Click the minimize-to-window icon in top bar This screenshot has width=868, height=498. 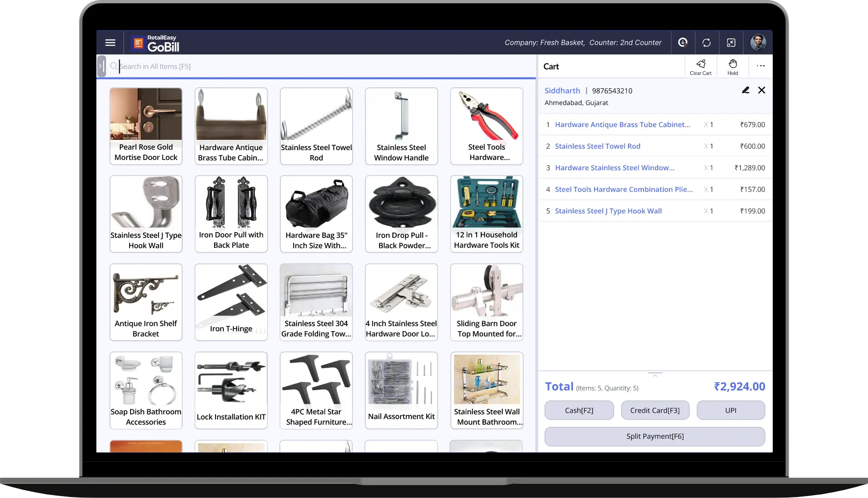coord(731,43)
